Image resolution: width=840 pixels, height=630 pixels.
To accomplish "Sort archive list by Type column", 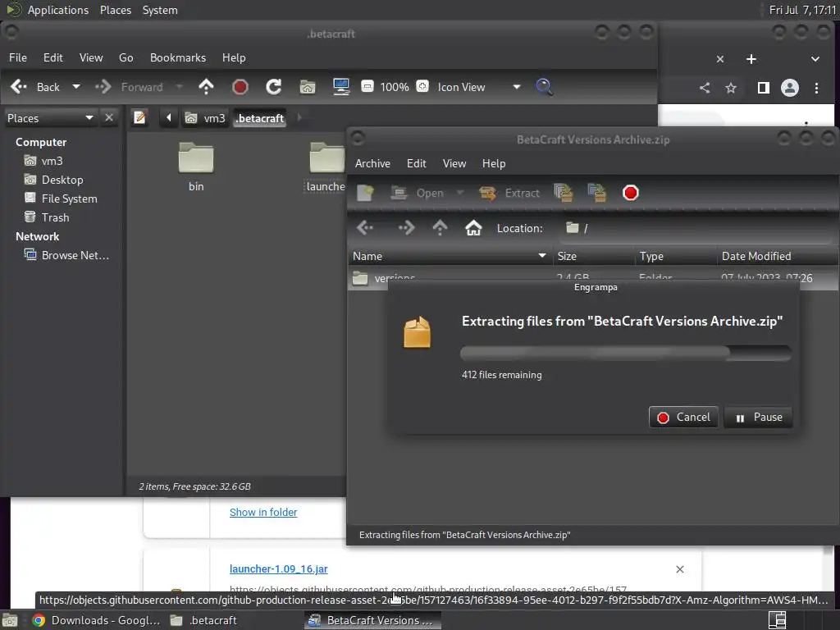I will pos(676,256).
